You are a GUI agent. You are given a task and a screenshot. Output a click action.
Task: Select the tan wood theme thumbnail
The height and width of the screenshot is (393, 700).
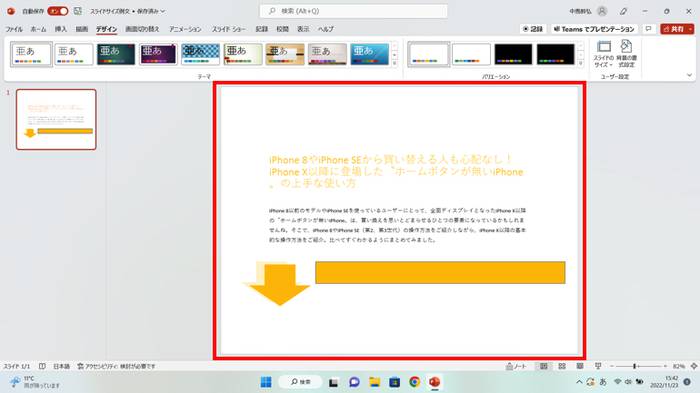coord(285,54)
